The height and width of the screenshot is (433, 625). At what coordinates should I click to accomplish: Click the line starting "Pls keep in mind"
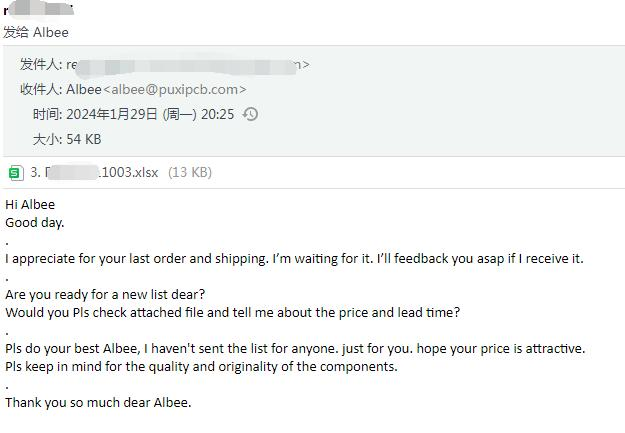click(x=201, y=366)
